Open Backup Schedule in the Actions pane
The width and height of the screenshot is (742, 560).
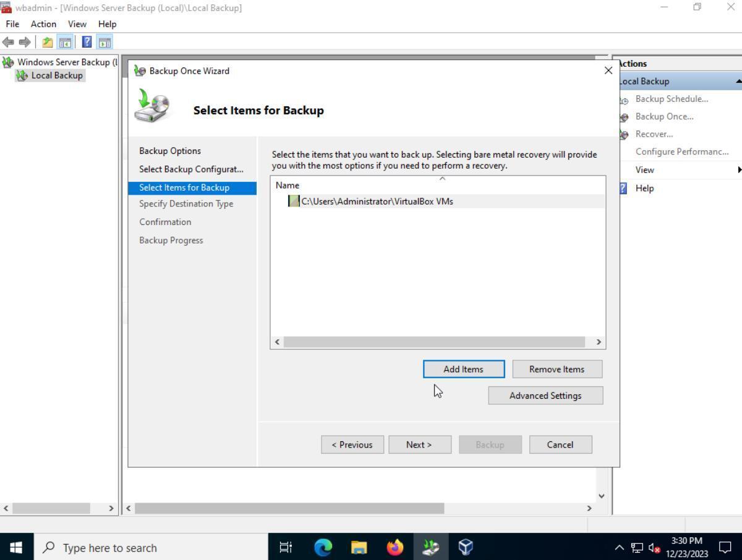pyautogui.click(x=671, y=99)
